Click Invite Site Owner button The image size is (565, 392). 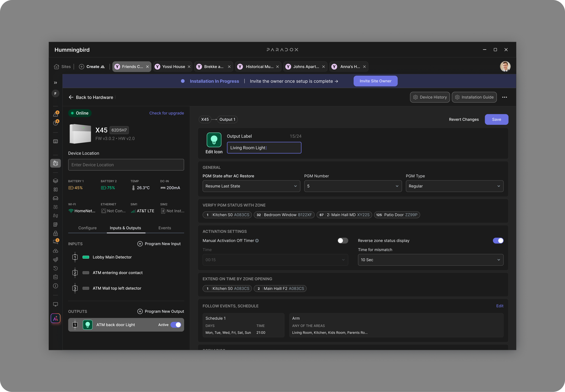coord(375,81)
